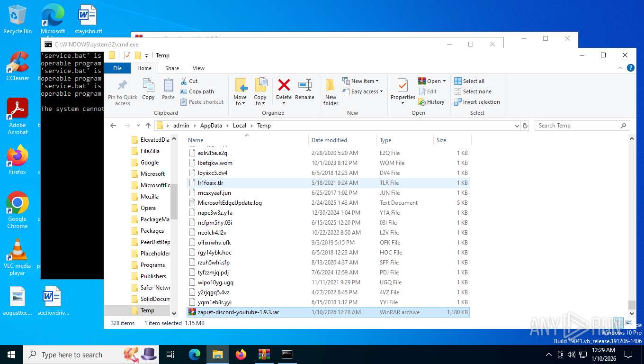Image resolution: width=644 pixels, height=364 pixels.
Task: Select the Programs folder in tree
Action: pyautogui.click(x=152, y=264)
